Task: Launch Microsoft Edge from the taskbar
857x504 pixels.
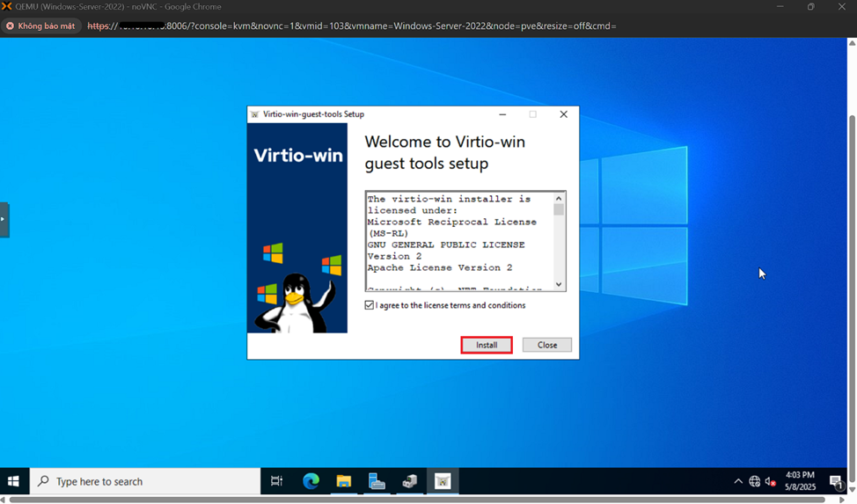Action: point(311,481)
